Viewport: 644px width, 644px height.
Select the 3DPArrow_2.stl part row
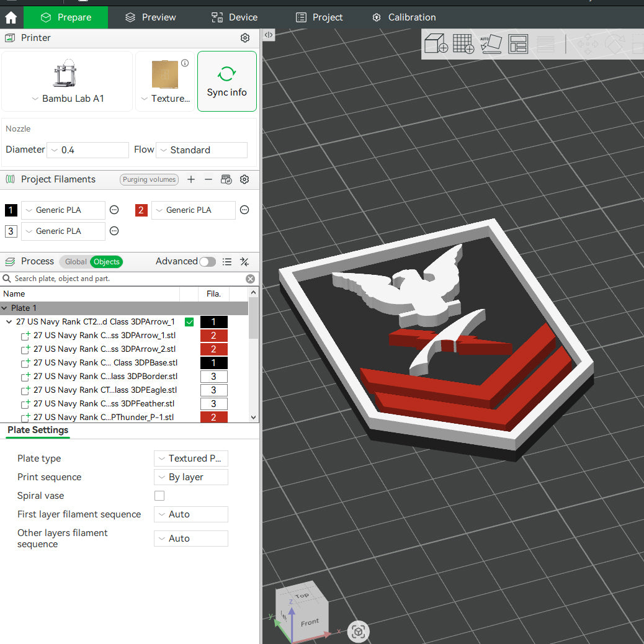coord(124,349)
